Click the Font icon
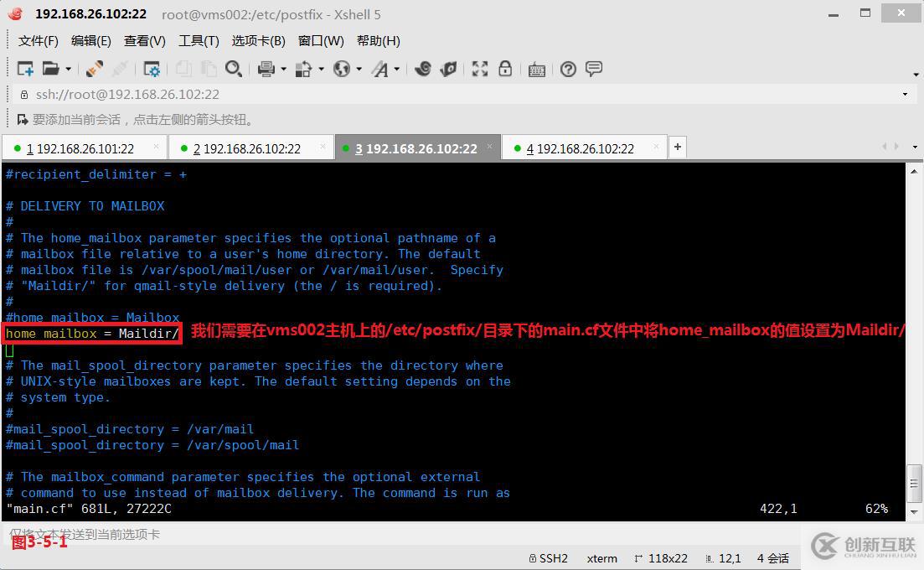 380,70
